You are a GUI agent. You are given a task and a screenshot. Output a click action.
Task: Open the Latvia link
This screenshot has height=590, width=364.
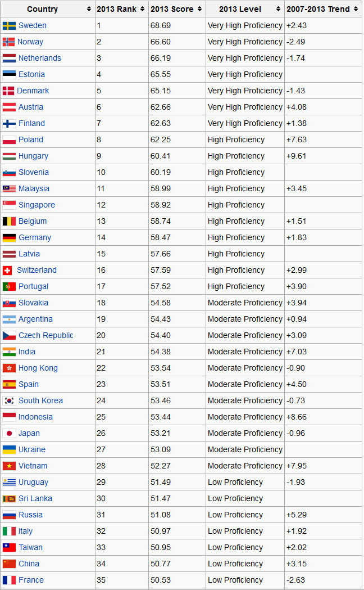pyautogui.click(x=29, y=254)
